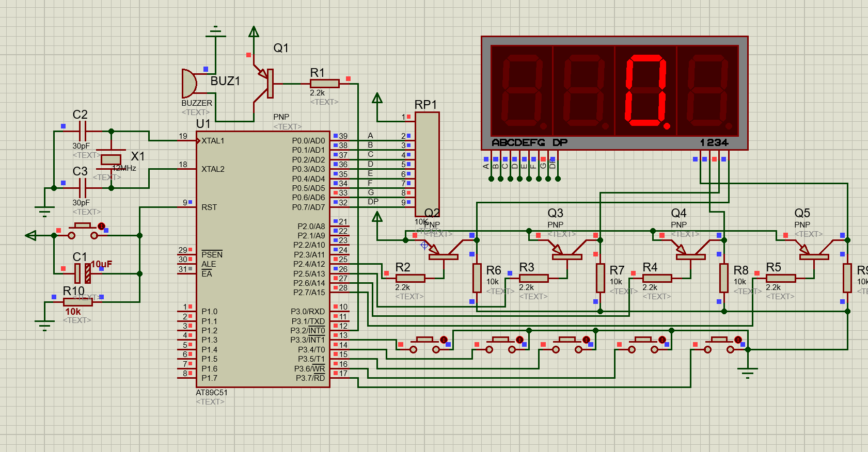
Task: Select the RP1 resistor pack body
Action: coord(427,165)
